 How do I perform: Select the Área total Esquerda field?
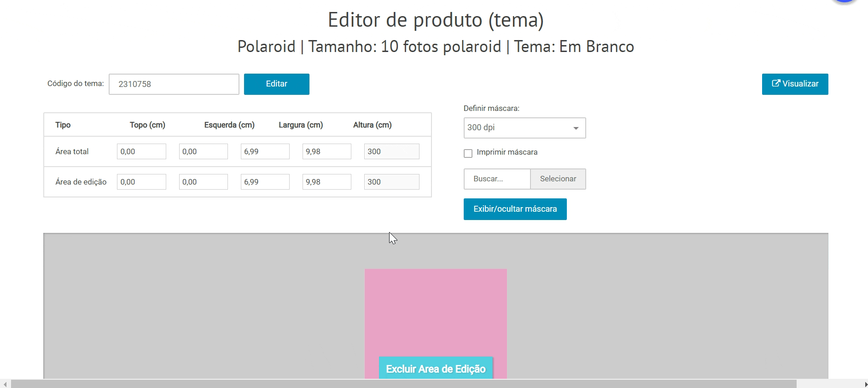click(203, 151)
